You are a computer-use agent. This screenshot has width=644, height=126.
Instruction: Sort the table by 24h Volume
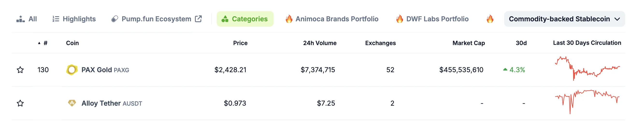320,43
